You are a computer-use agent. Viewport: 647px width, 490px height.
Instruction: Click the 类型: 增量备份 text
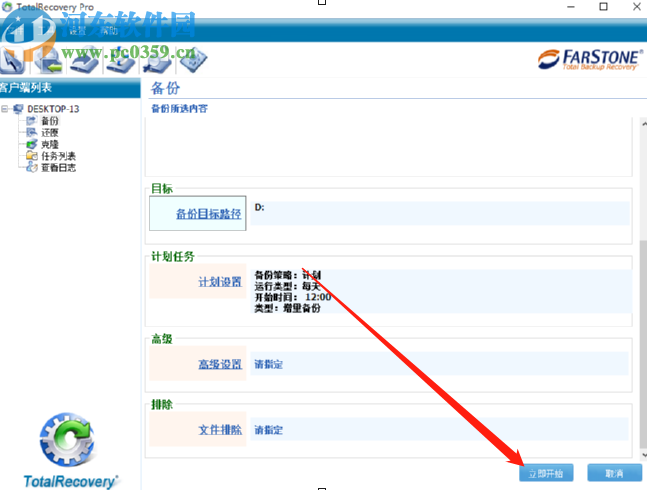287,308
